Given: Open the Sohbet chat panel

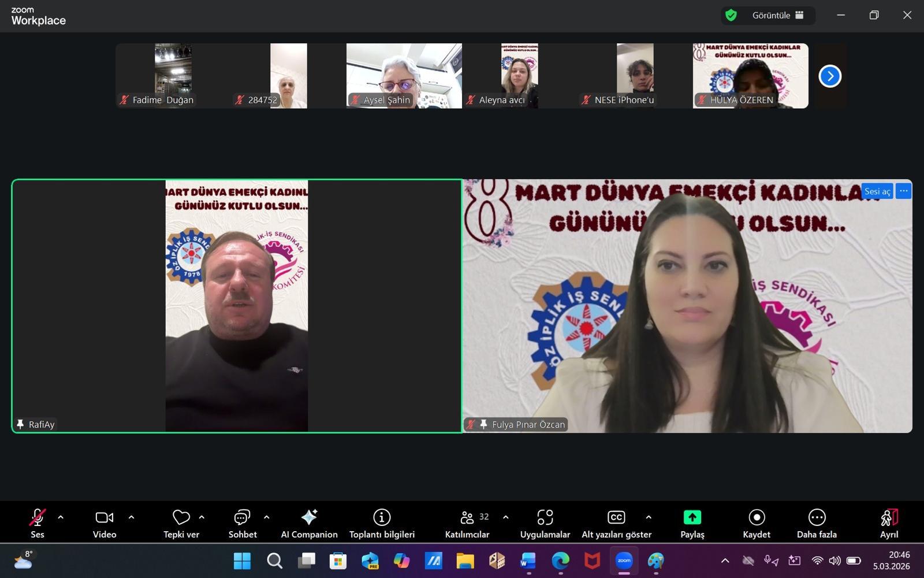Looking at the screenshot, I should pos(243,523).
